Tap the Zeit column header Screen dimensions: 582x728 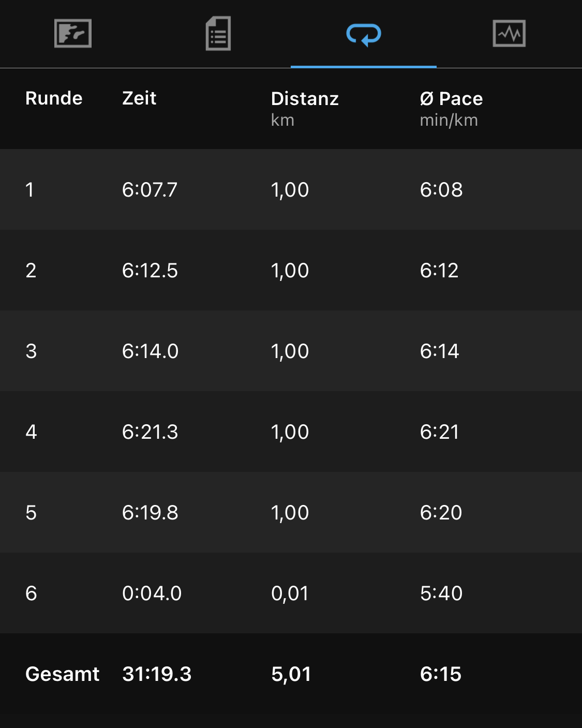point(139,98)
